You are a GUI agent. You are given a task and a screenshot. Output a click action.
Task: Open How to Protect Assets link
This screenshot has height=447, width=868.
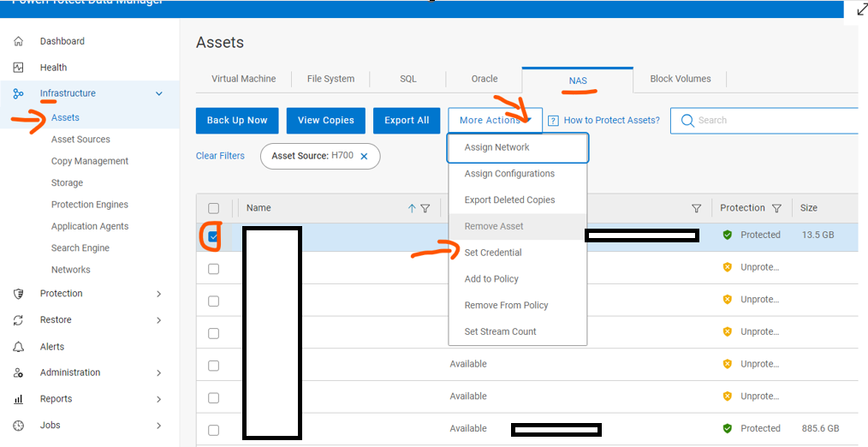coord(612,121)
